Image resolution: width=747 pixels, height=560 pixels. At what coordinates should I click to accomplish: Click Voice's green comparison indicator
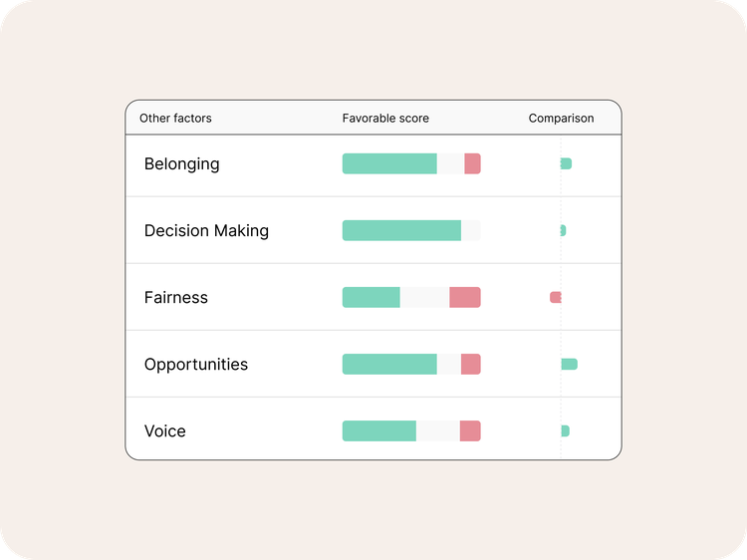tap(565, 431)
